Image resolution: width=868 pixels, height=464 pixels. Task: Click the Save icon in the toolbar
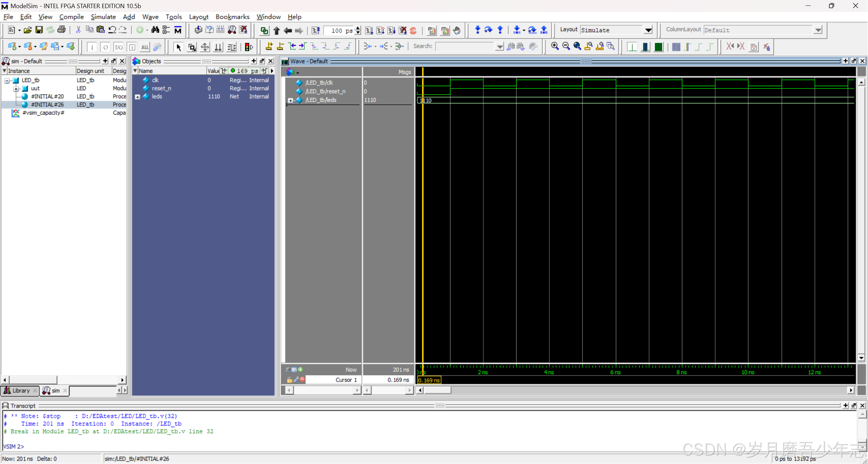click(x=39, y=30)
